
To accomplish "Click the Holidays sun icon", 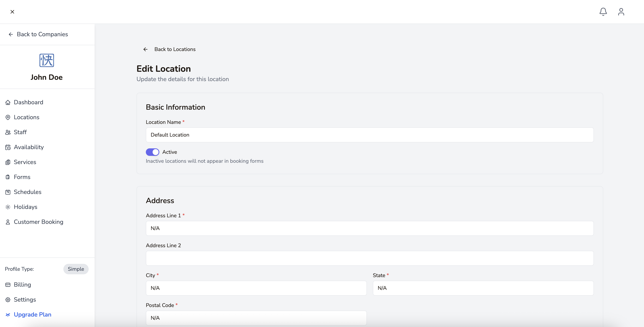I will [8, 207].
